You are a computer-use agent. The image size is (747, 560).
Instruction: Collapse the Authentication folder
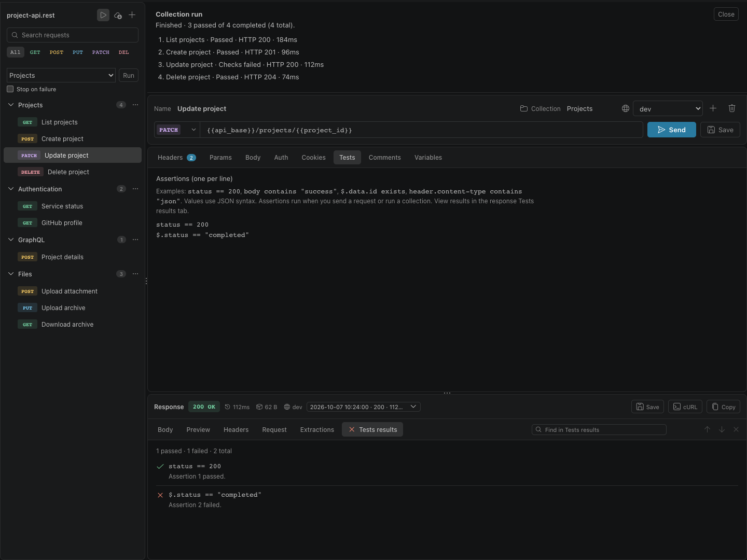pos(11,189)
